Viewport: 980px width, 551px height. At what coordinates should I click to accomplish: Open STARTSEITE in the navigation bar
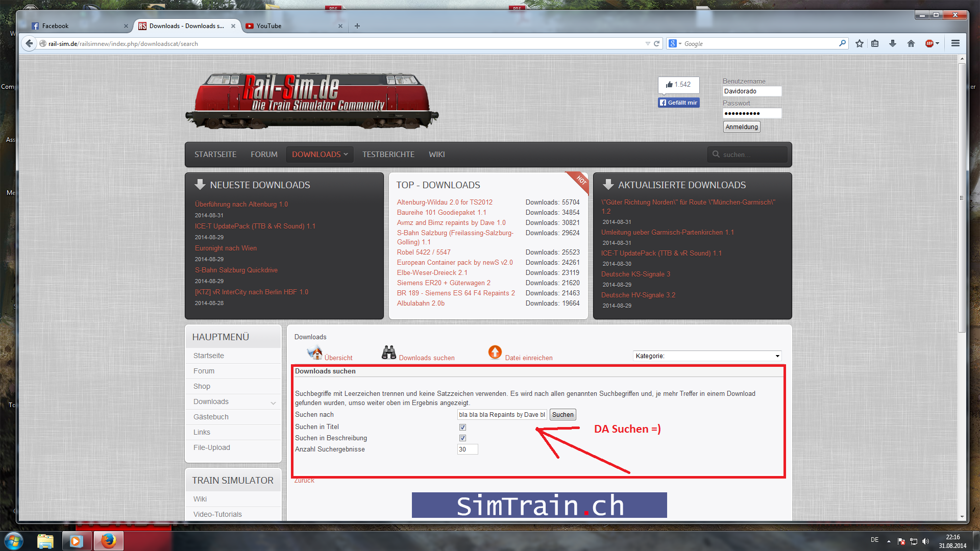pos(215,155)
